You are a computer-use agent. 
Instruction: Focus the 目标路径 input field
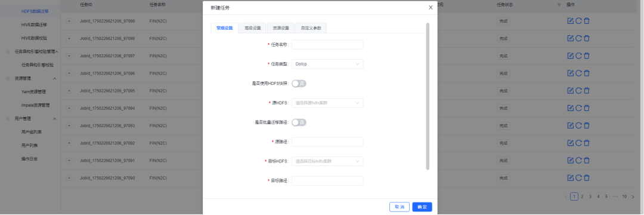[x=327, y=181]
